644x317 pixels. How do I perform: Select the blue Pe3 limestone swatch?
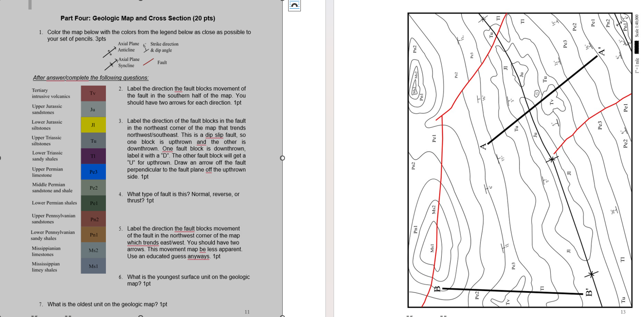click(93, 172)
